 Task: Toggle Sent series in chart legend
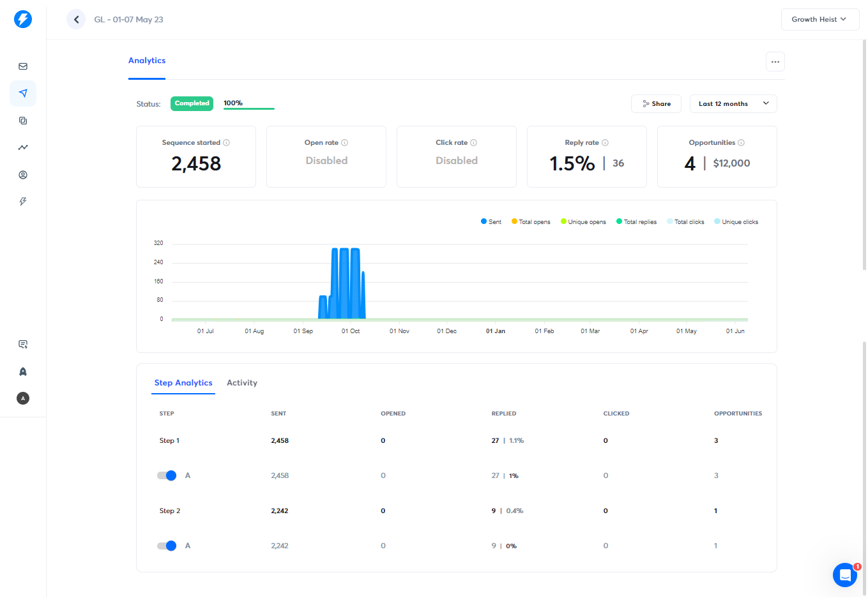point(491,222)
